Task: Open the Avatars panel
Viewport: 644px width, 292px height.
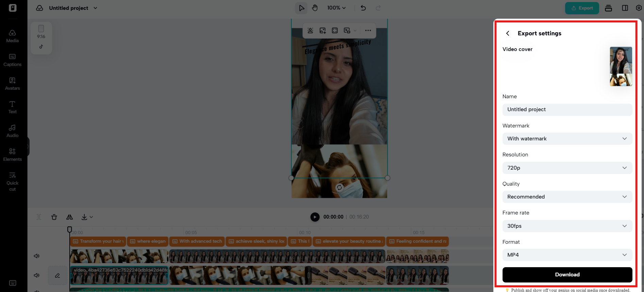Action: pos(13,84)
